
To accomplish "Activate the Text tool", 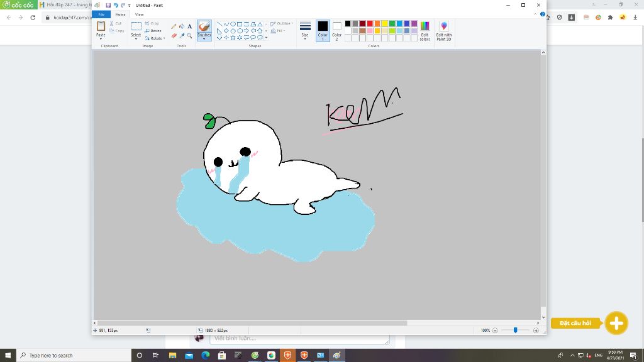I will (189, 26).
